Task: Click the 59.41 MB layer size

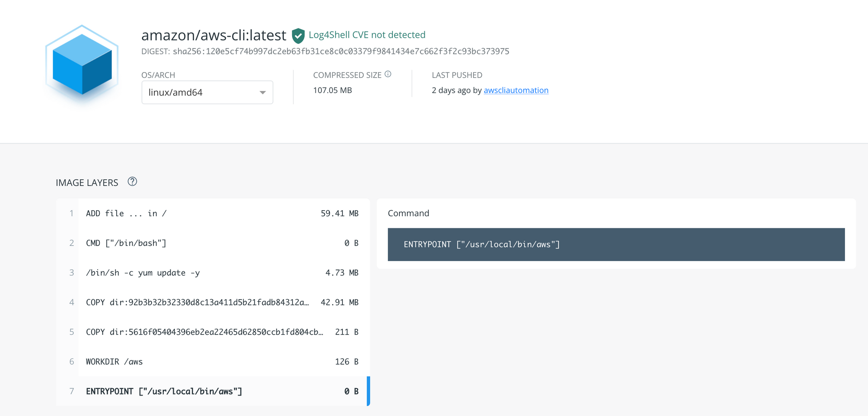Action: click(x=340, y=214)
